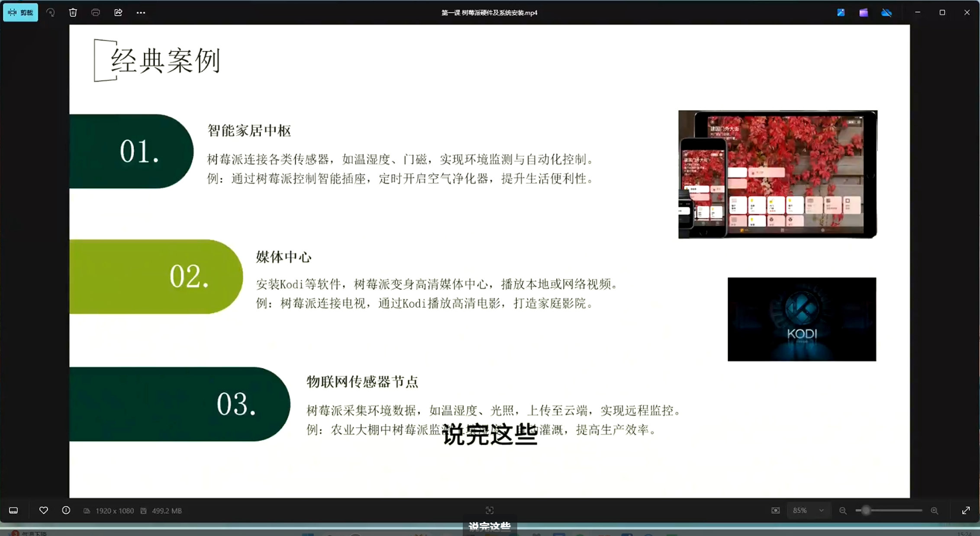Screen dimensions: 980x536
Task: Click the center scan/focus icon in bottom bar
Action: point(490,510)
